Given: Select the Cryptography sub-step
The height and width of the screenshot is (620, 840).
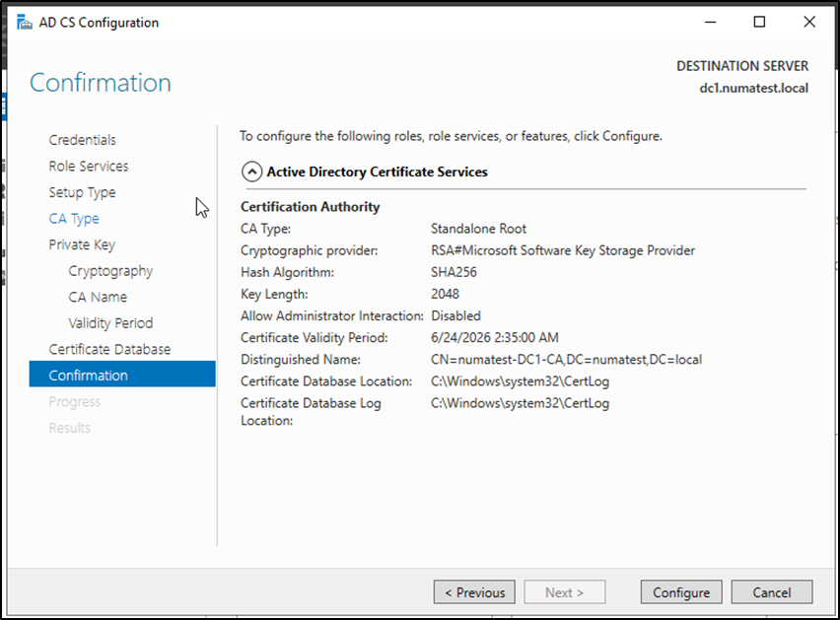Looking at the screenshot, I should tap(110, 271).
